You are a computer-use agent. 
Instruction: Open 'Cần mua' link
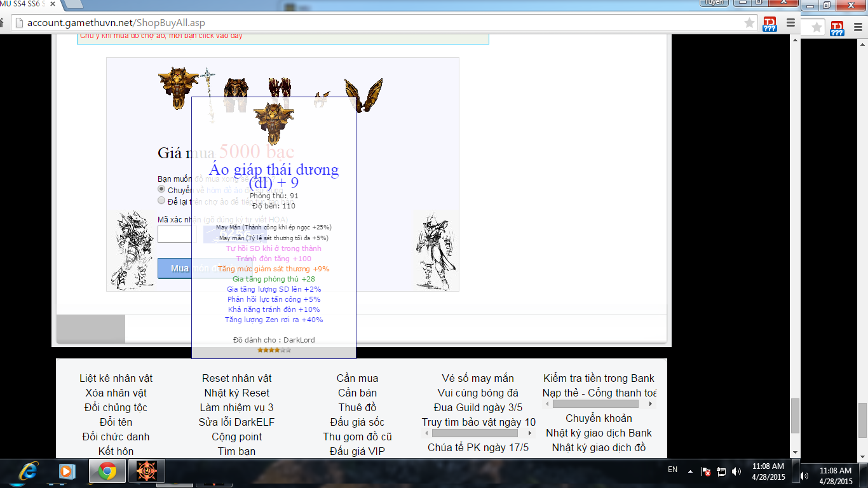coord(358,378)
